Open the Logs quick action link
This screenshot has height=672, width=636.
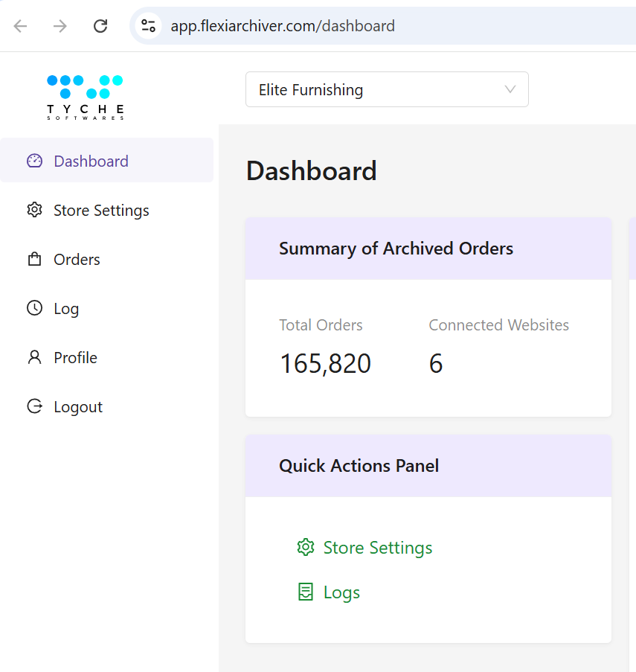click(x=341, y=592)
